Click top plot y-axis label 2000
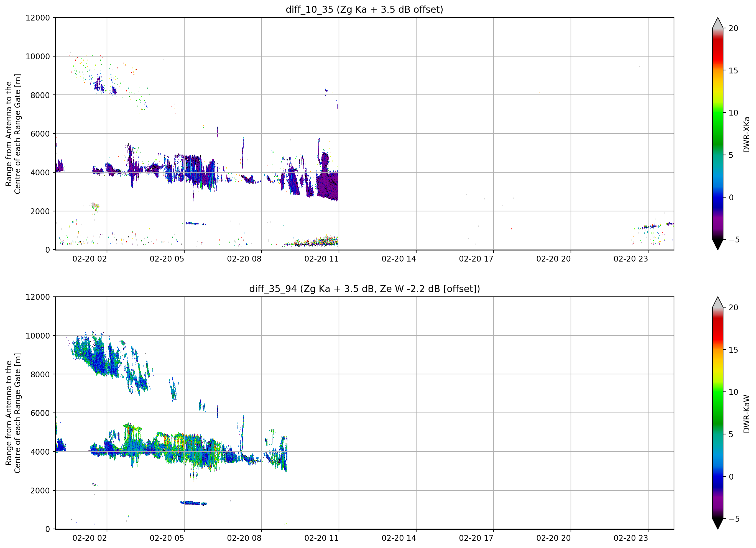The width and height of the screenshot is (756, 548). (40, 211)
